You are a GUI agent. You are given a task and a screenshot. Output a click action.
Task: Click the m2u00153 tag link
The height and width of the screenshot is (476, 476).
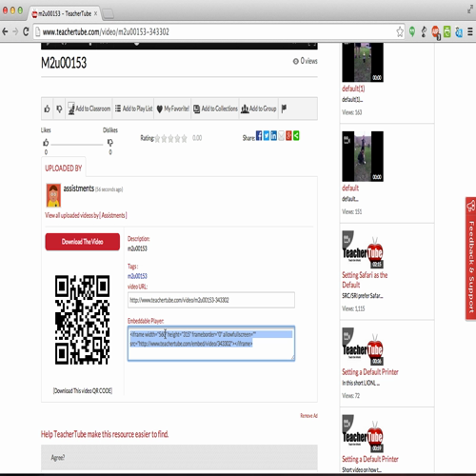pyautogui.click(x=137, y=276)
